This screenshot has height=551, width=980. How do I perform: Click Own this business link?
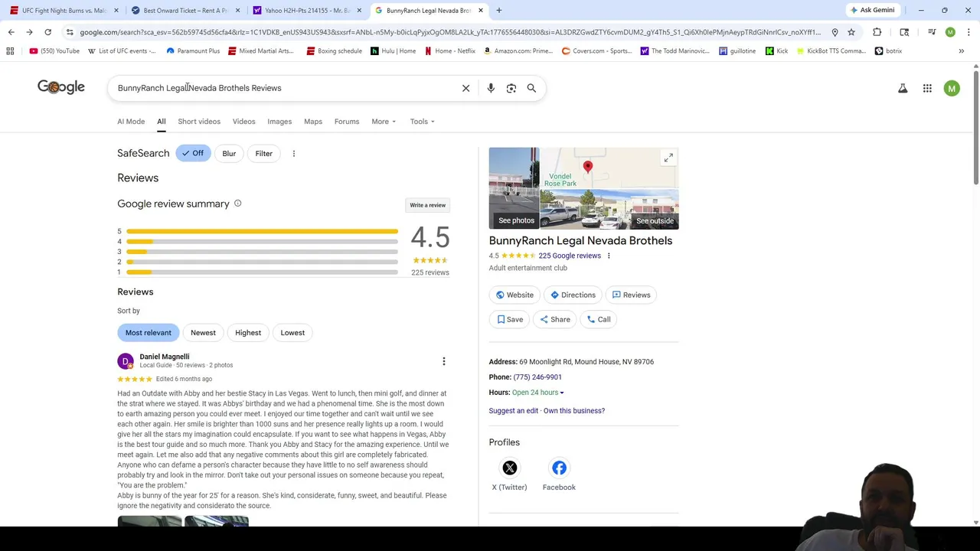click(x=574, y=411)
